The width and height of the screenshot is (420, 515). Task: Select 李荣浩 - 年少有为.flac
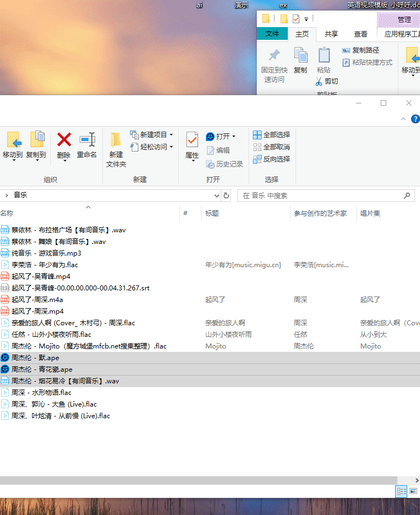tap(45, 265)
